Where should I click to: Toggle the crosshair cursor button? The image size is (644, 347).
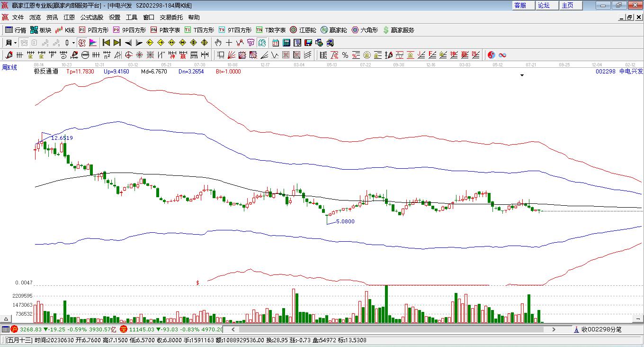click(x=229, y=43)
